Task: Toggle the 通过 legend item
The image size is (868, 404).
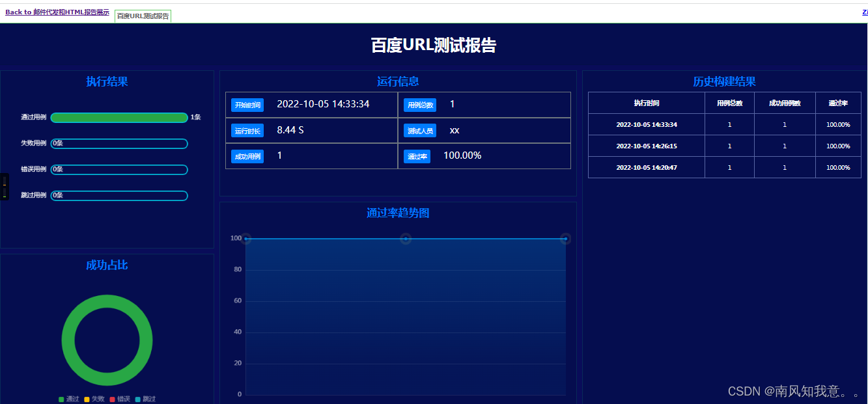Action: click(x=68, y=399)
